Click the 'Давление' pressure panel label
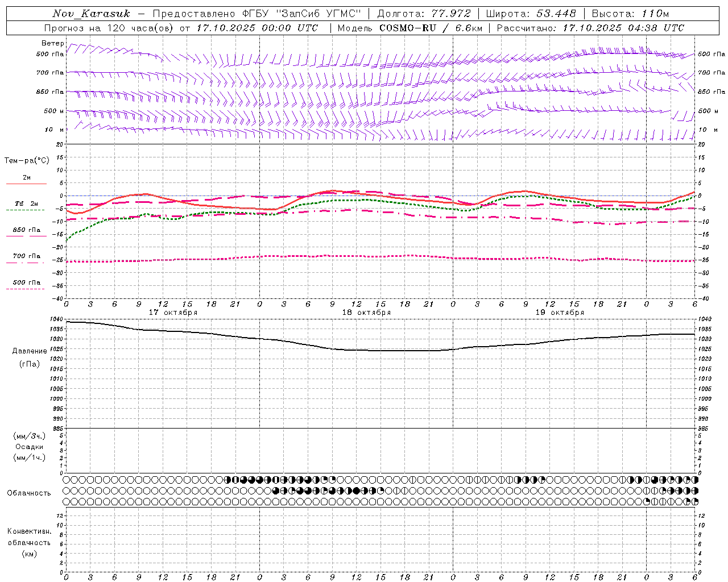Viewport: 728px width, 582px height. pos(30,351)
